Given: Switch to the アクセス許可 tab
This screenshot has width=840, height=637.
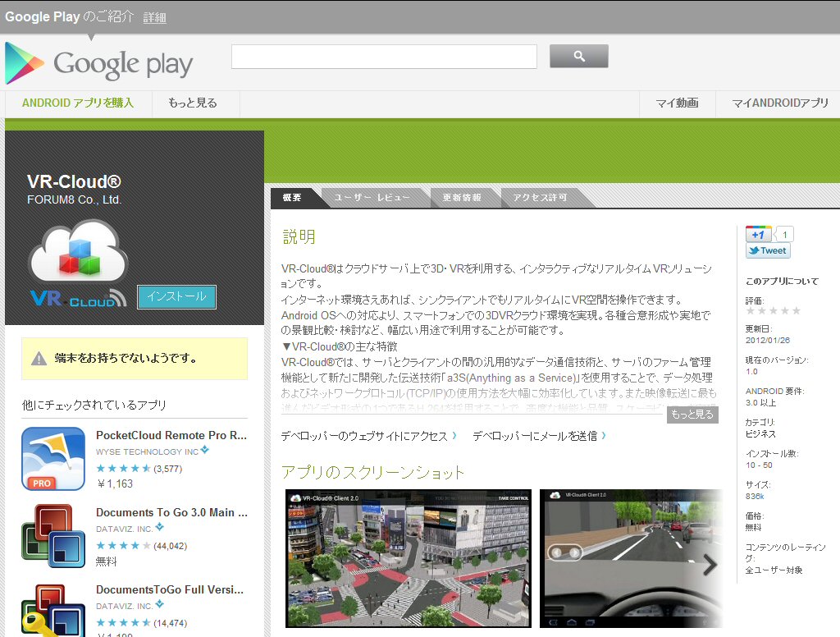Looking at the screenshot, I should (540, 198).
